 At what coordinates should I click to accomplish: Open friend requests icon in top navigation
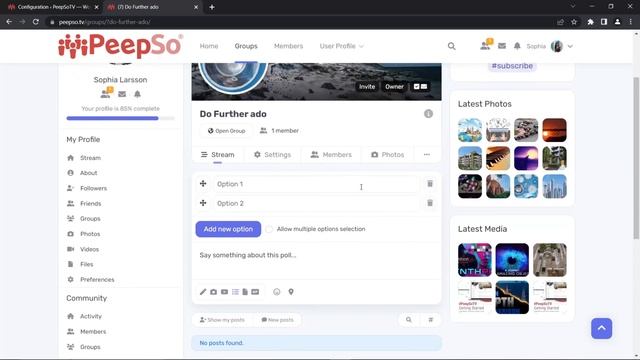pyautogui.click(x=485, y=45)
